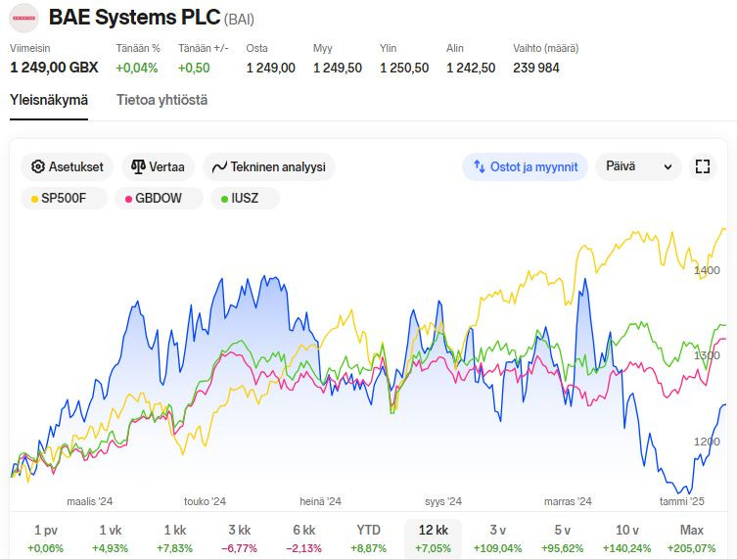Click the (BAI) ticker symbol
Screen dimensions: 737x560
239,20
